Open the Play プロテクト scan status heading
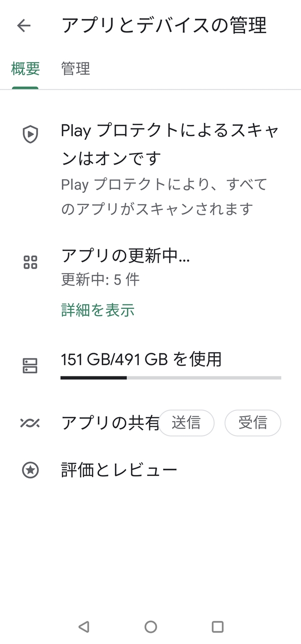The width and height of the screenshot is (301, 644). point(170,145)
